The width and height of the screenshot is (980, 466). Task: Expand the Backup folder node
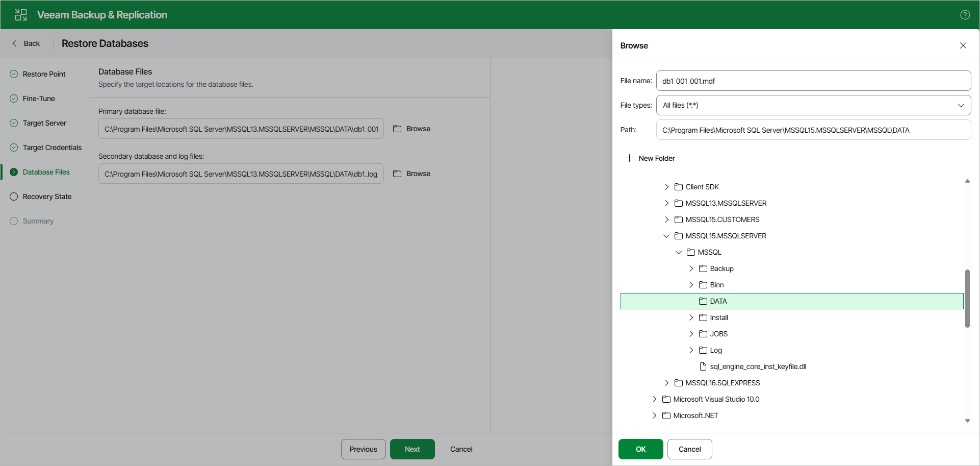(x=691, y=268)
